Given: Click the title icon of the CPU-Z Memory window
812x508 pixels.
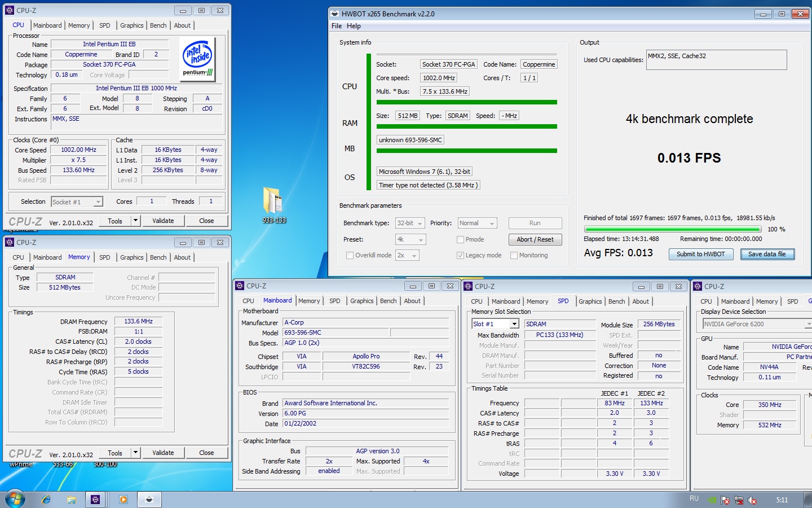Looking at the screenshot, I should (x=10, y=242).
